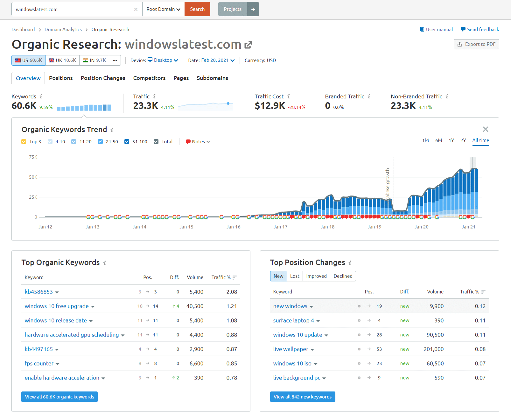Toggle the 4-10 checkbox
The height and width of the screenshot is (420, 511).
tap(50, 142)
